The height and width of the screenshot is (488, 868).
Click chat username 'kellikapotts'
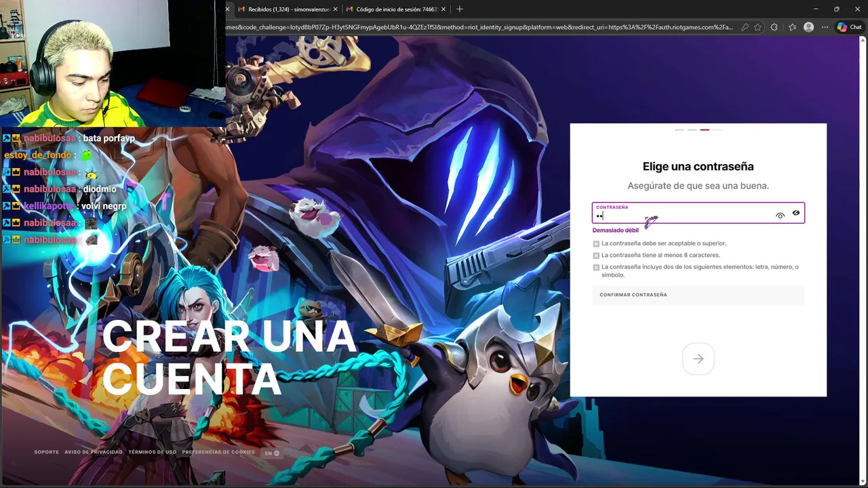pos(50,206)
